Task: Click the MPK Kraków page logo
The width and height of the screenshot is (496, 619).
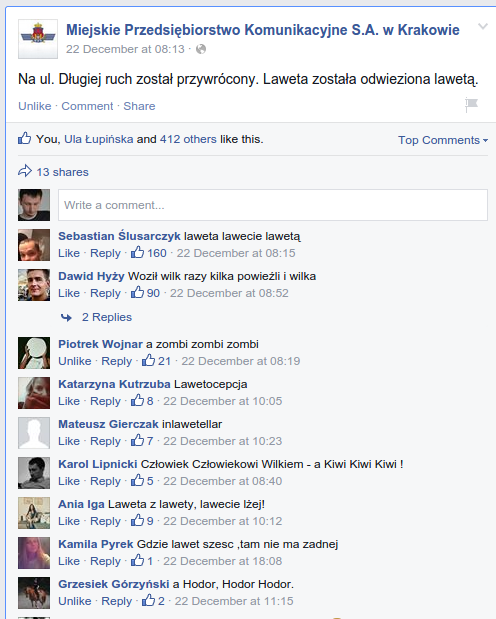Action: [x=38, y=39]
